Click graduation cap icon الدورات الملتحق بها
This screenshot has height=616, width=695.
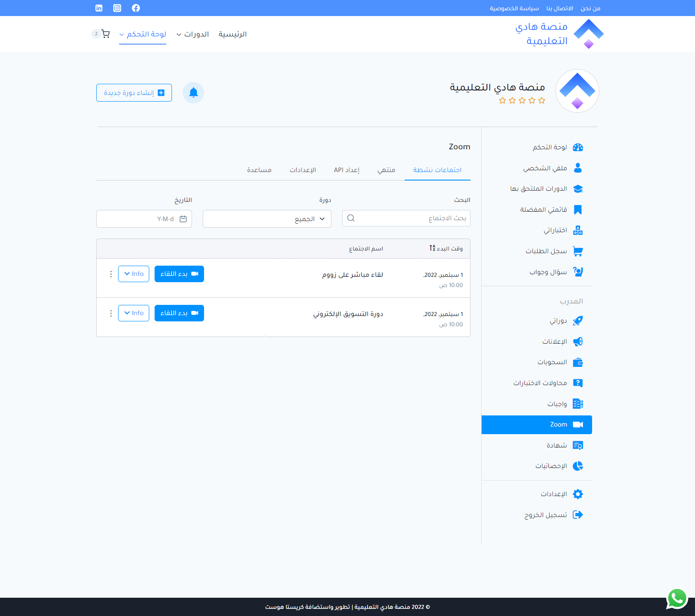[578, 189]
